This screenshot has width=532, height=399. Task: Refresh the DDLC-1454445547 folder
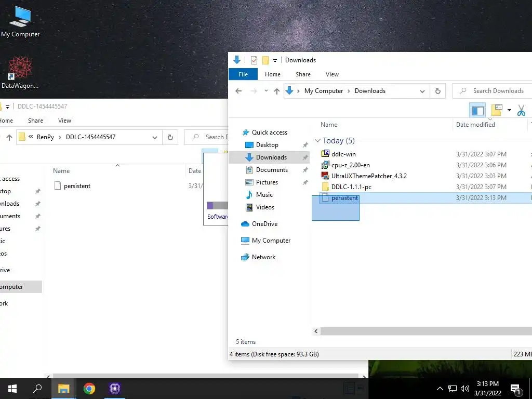170,137
